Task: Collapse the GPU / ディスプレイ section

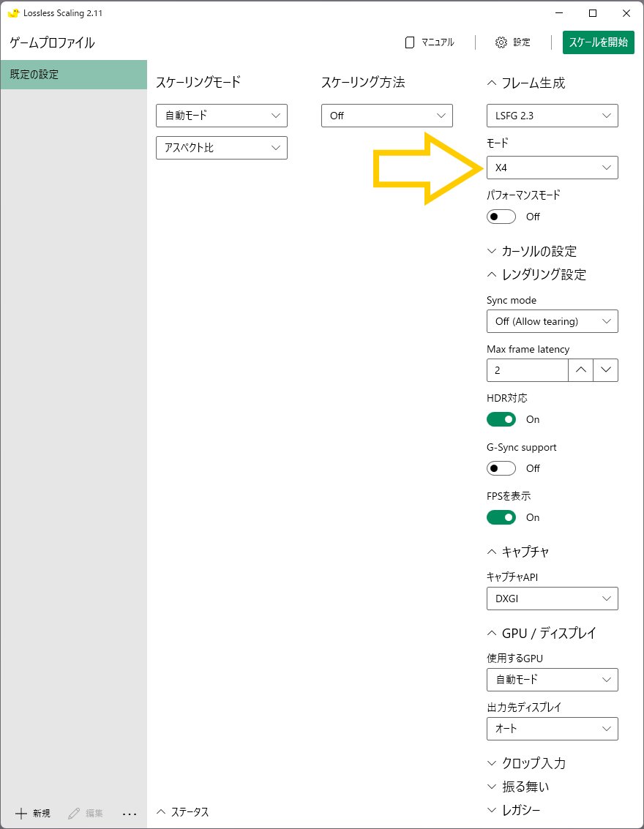Action: 542,634
